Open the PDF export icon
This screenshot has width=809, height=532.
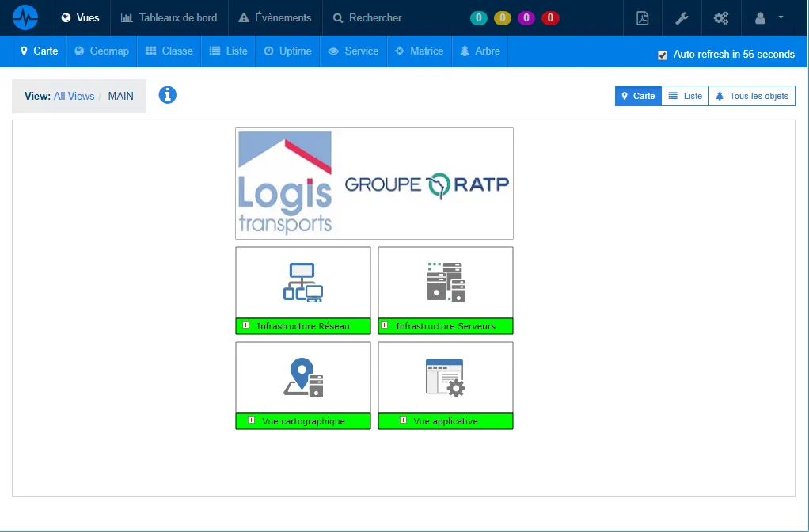click(x=643, y=18)
